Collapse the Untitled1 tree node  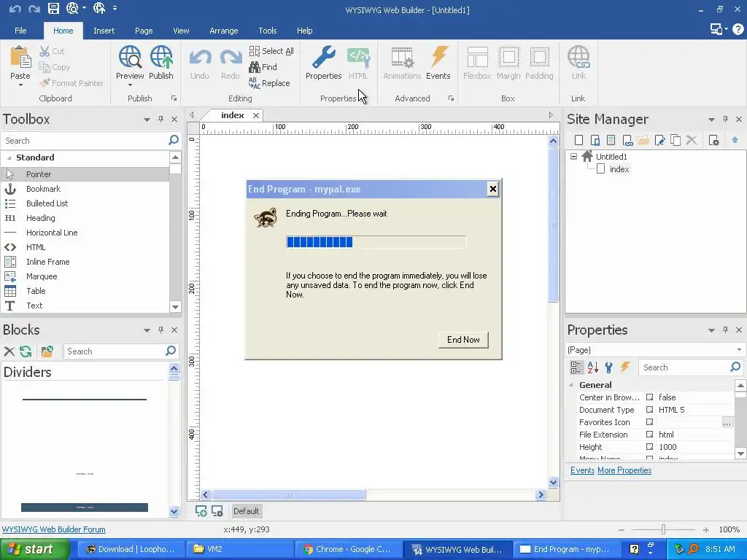click(573, 156)
